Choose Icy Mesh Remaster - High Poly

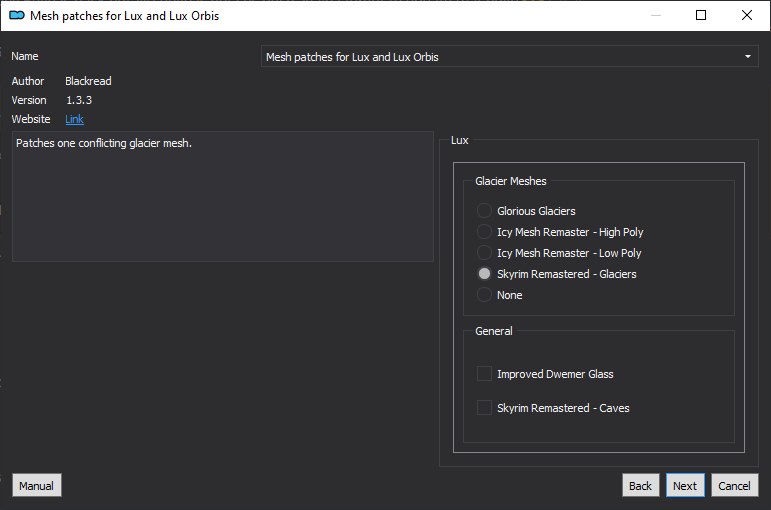click(x=484, y=232)
